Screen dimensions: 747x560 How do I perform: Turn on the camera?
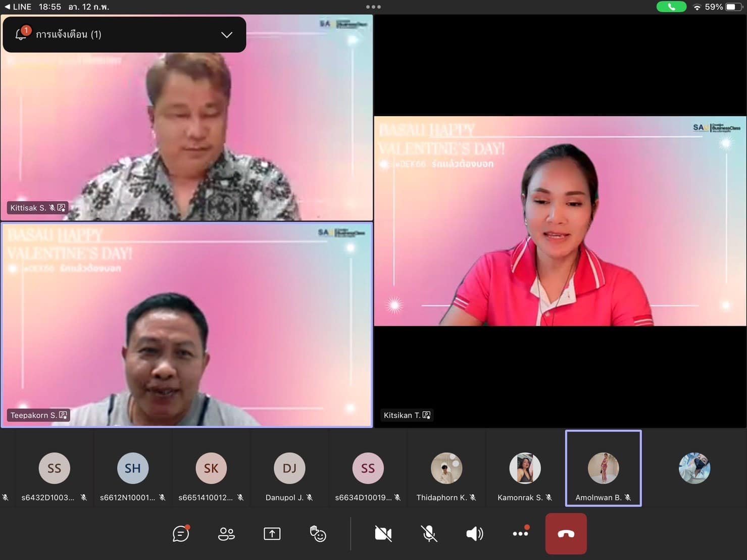pos(383,534)
